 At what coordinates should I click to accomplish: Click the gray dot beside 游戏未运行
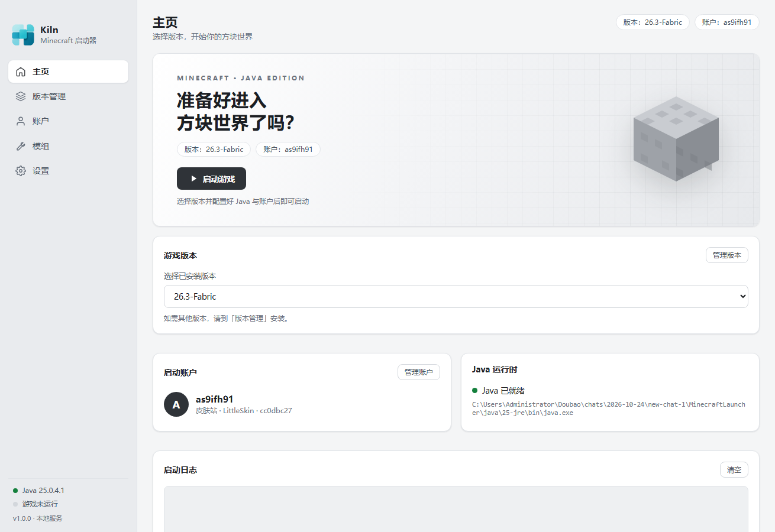click(x=15, y=504)
